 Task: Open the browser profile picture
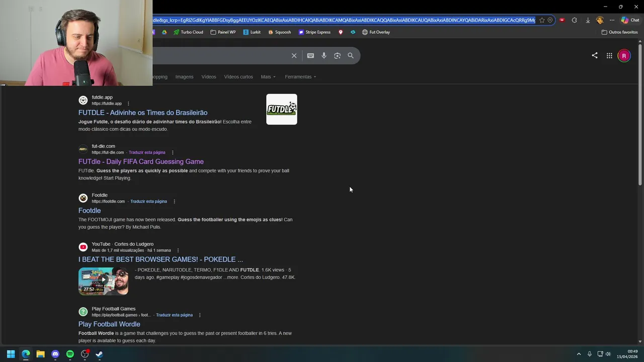[600, 20]
